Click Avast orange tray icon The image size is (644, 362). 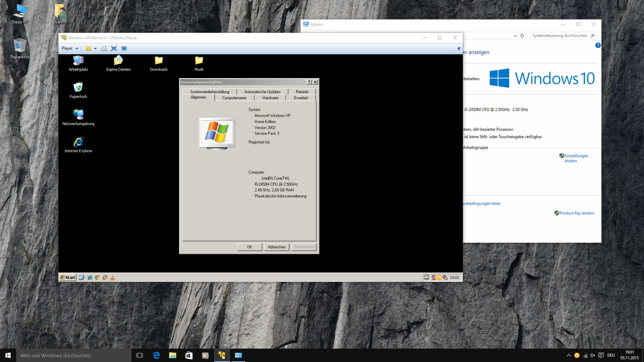(577, 355)
